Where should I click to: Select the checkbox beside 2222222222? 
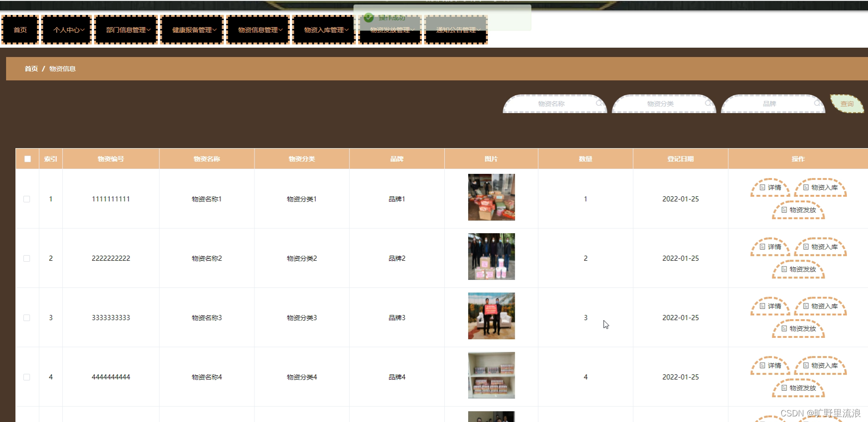tap(27, 258)
